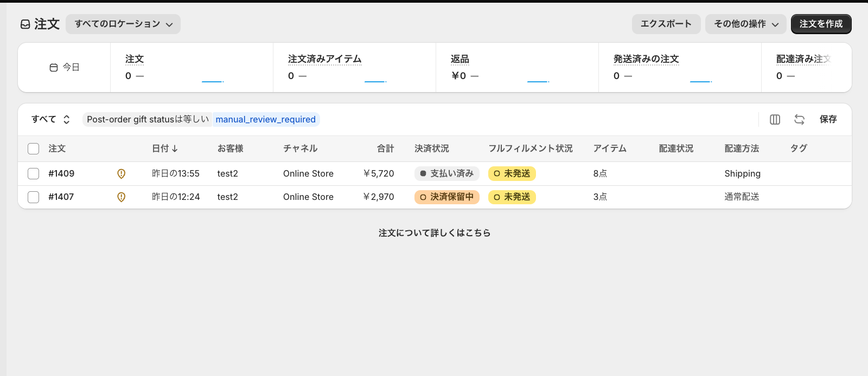This screenshot has width=868, height=376.
Task: Expand the その他の操作 menu
Action: 746,24
